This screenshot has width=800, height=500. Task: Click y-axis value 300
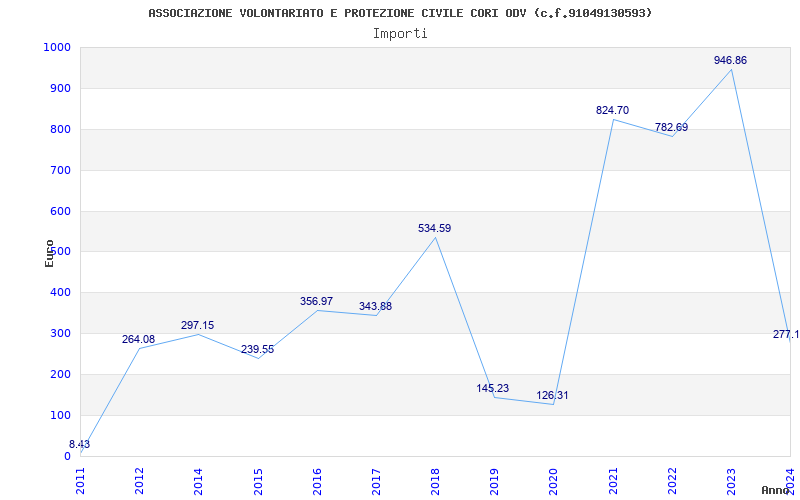tap(60, 334)
